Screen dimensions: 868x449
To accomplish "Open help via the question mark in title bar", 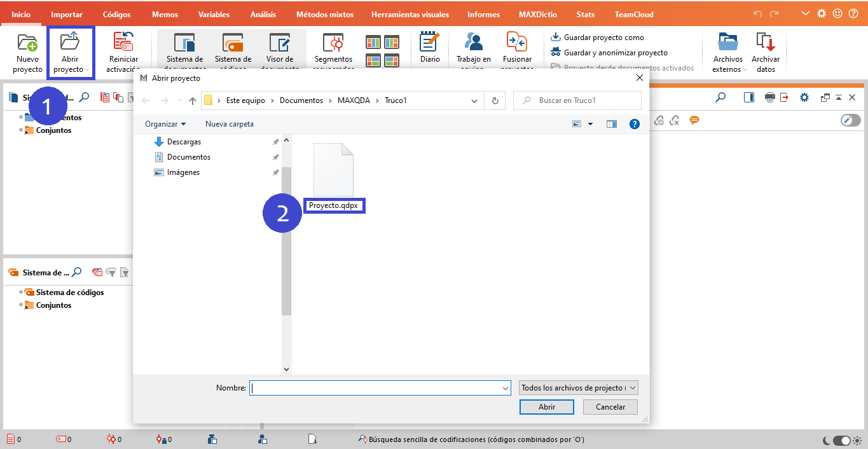I will pyautogui.click(x=853, y=13).
